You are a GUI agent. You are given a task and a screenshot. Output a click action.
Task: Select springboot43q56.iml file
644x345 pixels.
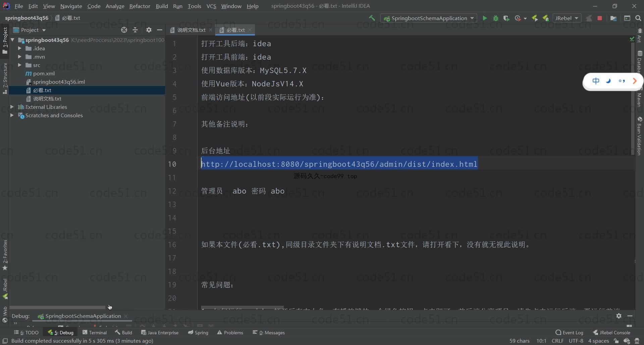59,82
